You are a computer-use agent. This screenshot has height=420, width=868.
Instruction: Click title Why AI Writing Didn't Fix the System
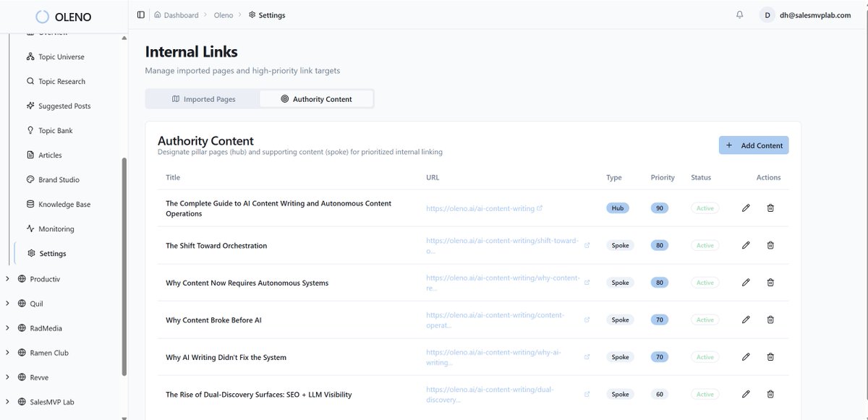(x=226, y=357)
